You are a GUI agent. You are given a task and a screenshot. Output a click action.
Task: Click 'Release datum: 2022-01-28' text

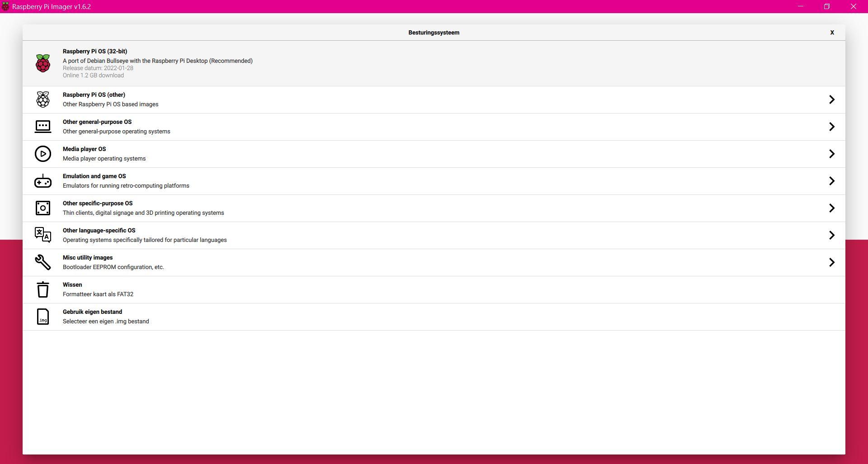pos(98,68)
